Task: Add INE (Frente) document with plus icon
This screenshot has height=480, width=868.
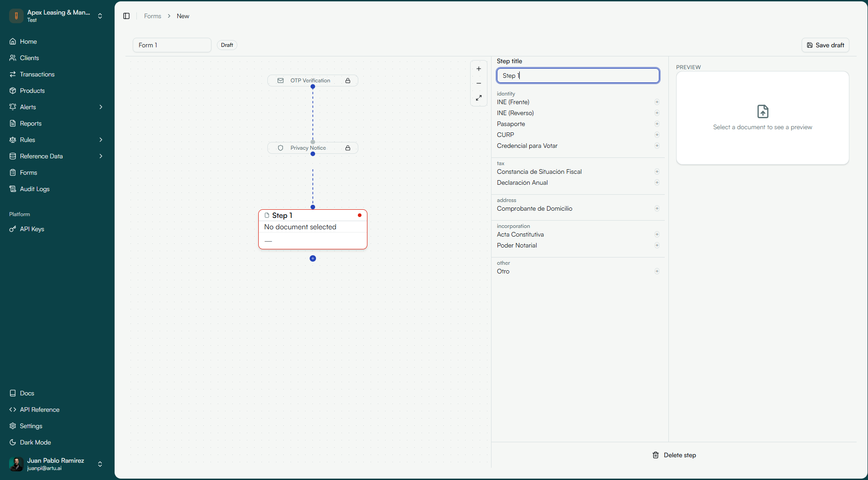Action: [x=657, y=102]
